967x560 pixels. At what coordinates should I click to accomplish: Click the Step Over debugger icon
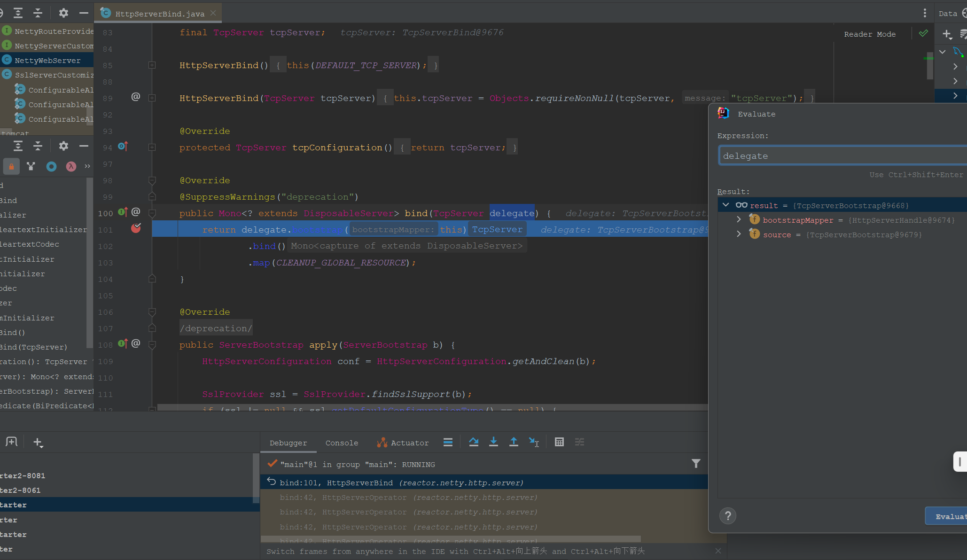click(x=474, y=442)
